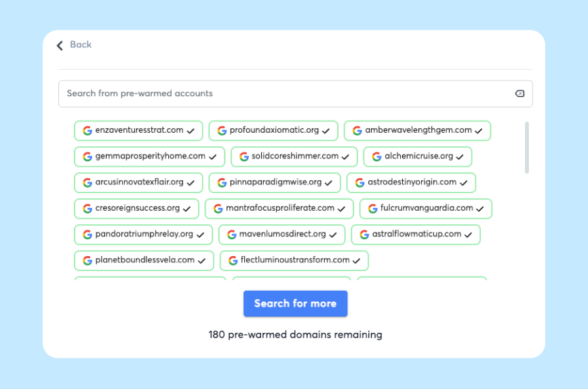The width and height of the screenshot is (588, 389).
Task: Click the domain list scrollbar thumb
Action: pos(526,148)
